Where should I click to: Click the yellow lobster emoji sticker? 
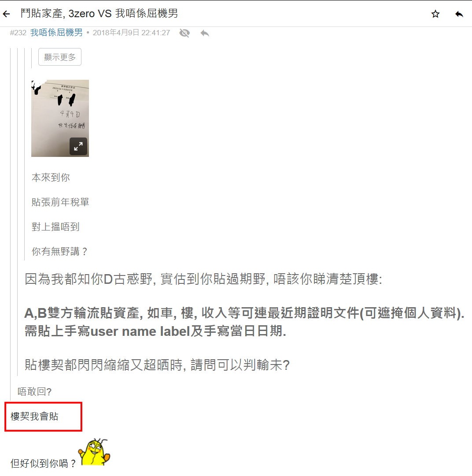[x=94, y=452]
